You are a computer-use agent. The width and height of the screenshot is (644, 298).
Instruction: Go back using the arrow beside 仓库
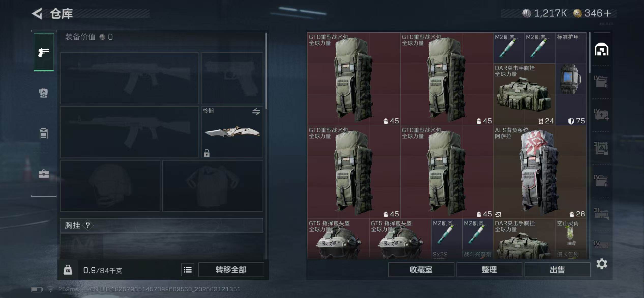tap(37, 13)
